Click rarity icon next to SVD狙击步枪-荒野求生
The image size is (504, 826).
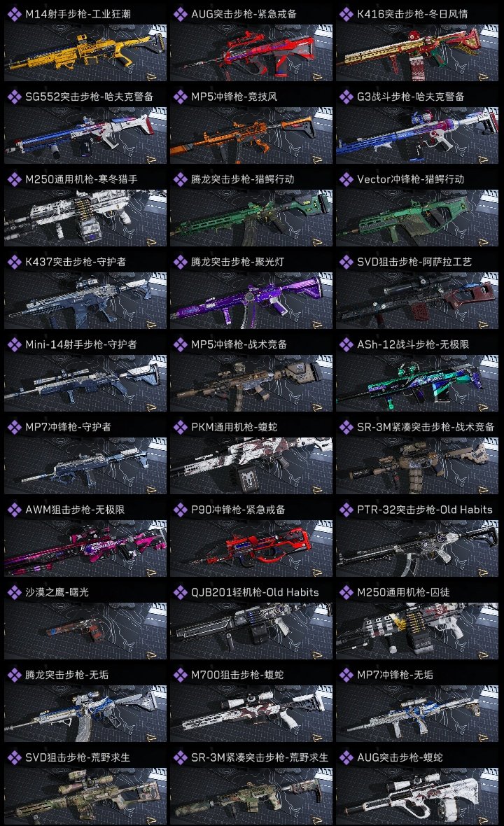14,757
